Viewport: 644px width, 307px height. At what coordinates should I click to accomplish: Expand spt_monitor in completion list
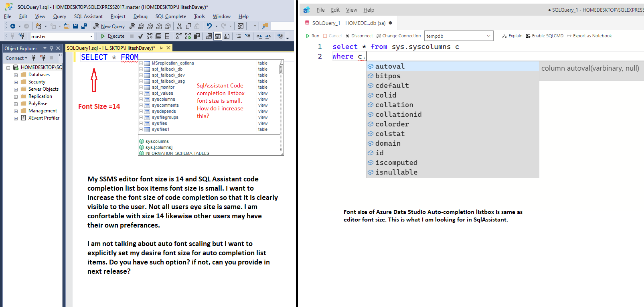point(141,87)
